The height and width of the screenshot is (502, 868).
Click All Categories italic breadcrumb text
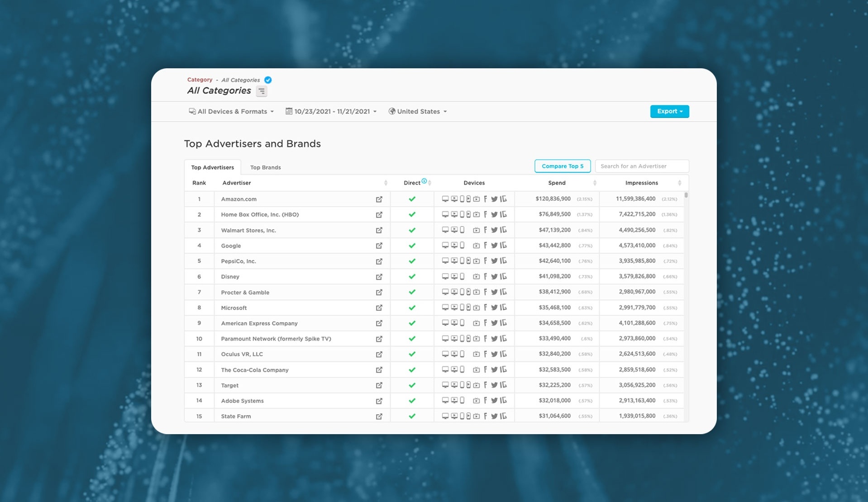(x=240, y=80)
